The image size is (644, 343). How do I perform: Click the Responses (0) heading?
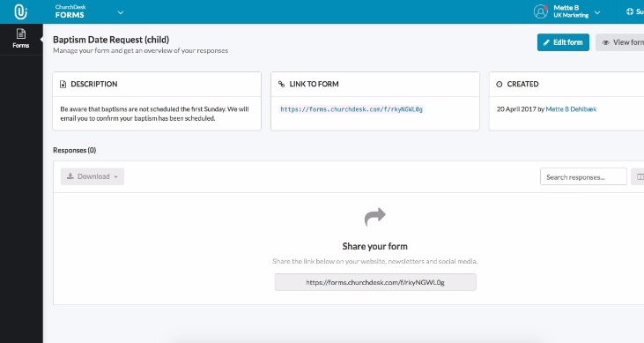(x=74, y=150)
